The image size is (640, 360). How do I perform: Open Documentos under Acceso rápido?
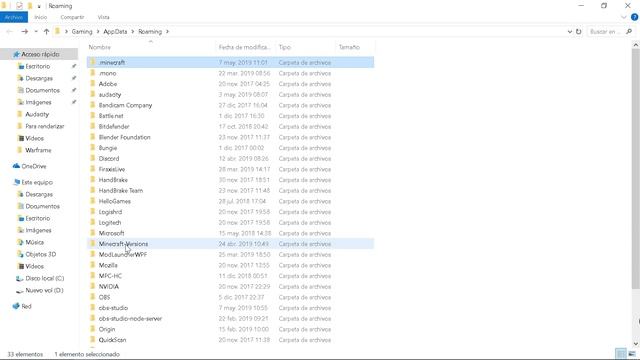point(42,90)
